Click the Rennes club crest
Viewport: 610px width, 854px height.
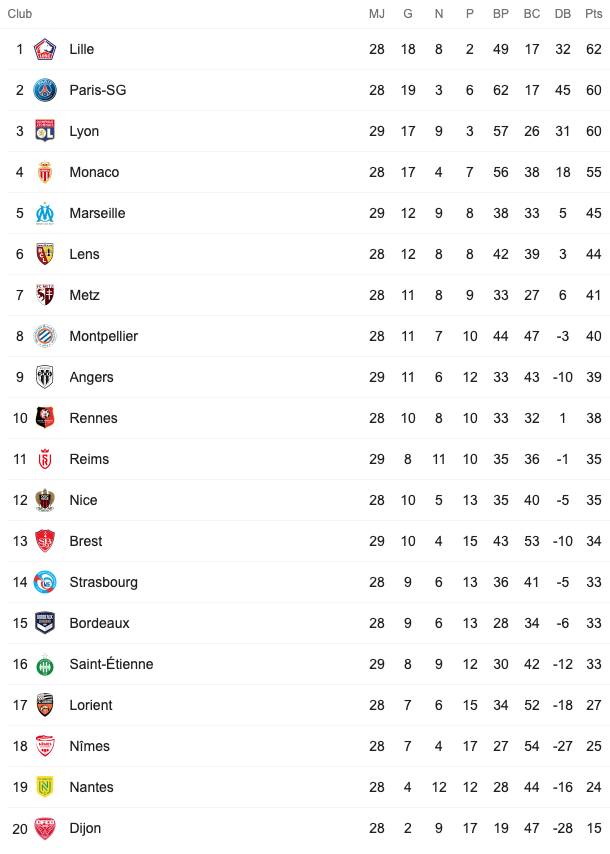[45, 418]
